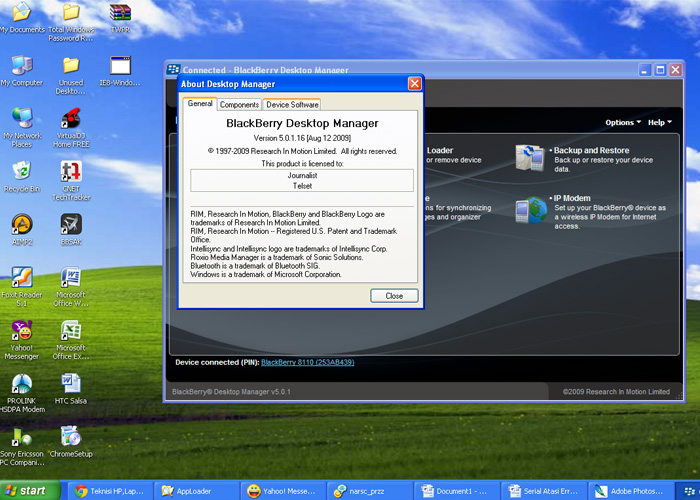Viewport: 700px width, 500px height.
Task: Expand the Options dropdown menu
Action: [623, 122]
